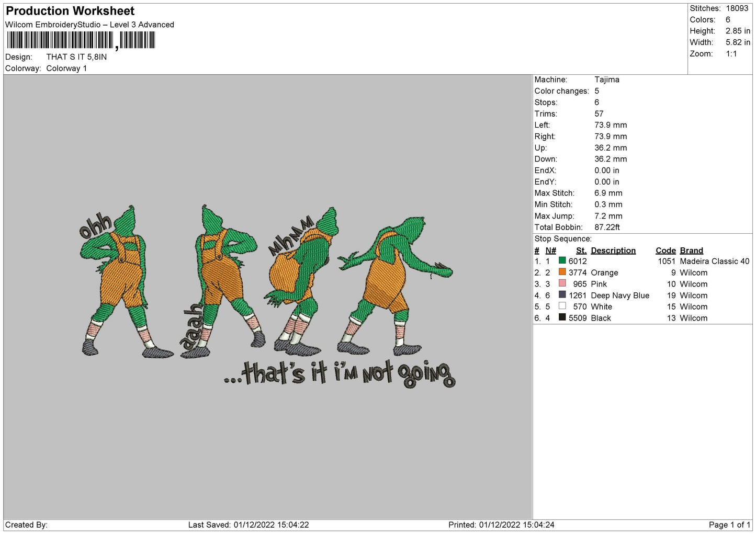The image size is (756, 534).
Task: Click the 'Brand' column header
Action: [692, 251]
